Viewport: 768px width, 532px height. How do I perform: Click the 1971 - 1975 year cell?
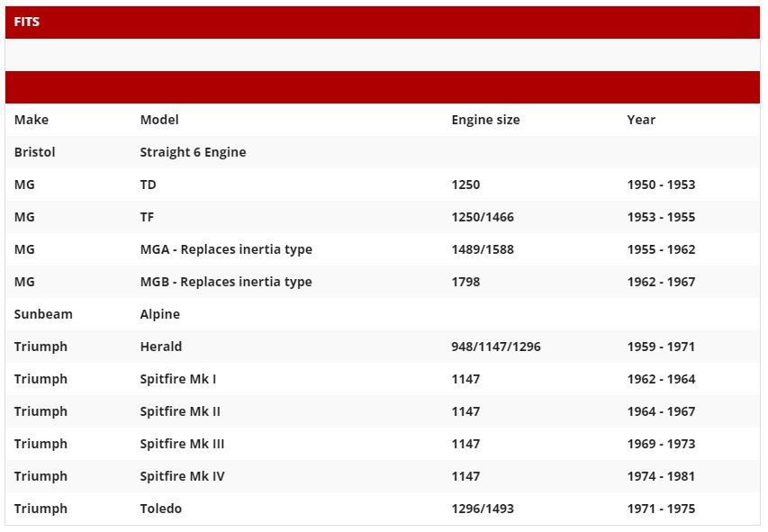[x=661, y=508]
